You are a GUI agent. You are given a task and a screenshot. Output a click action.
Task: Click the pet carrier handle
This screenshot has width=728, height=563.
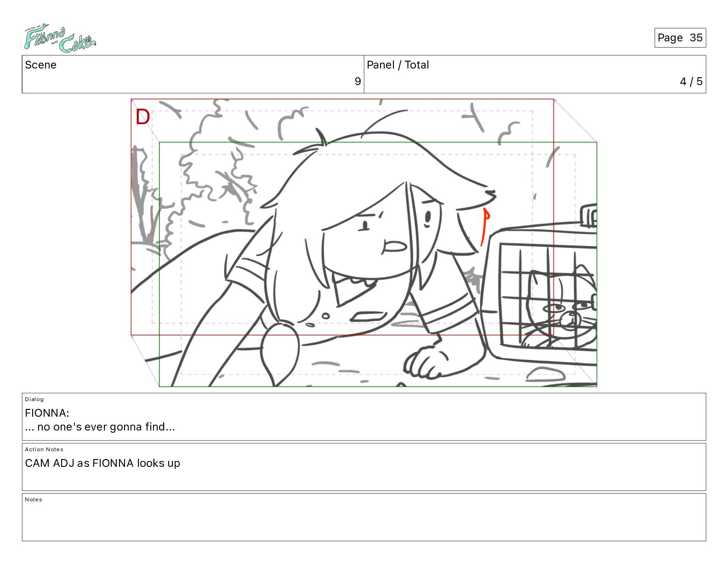tap(589, 216)
